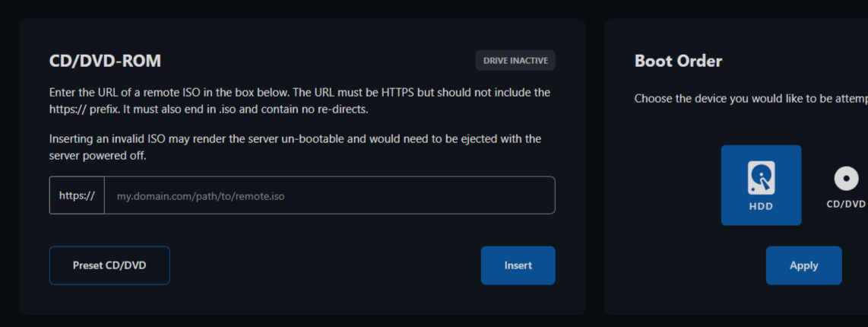This screenshot has height=327, width=868.
Task: Click the DRIVE INACTIVE status badge
Action: coord(515,60)
